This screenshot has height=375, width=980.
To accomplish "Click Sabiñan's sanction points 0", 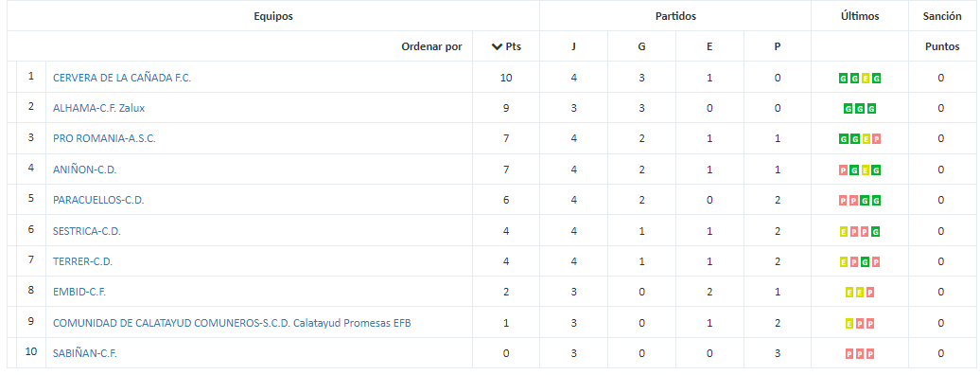I will tap(940, 354).
